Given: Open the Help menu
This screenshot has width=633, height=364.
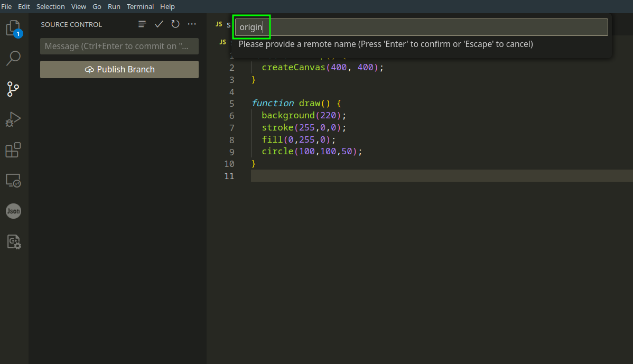Looking at the screenshot, I should (x=167, y=6).
